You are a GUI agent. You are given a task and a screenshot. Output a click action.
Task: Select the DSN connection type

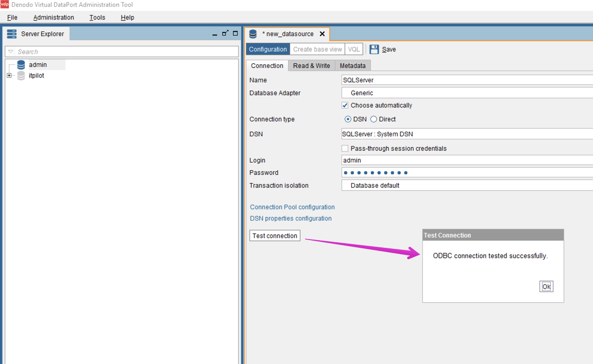348,119
